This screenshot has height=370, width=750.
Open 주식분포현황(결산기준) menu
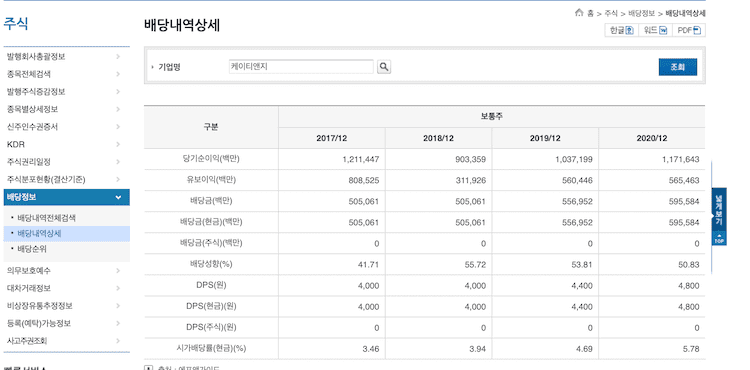pyautogui.click(x=46, y=179)
